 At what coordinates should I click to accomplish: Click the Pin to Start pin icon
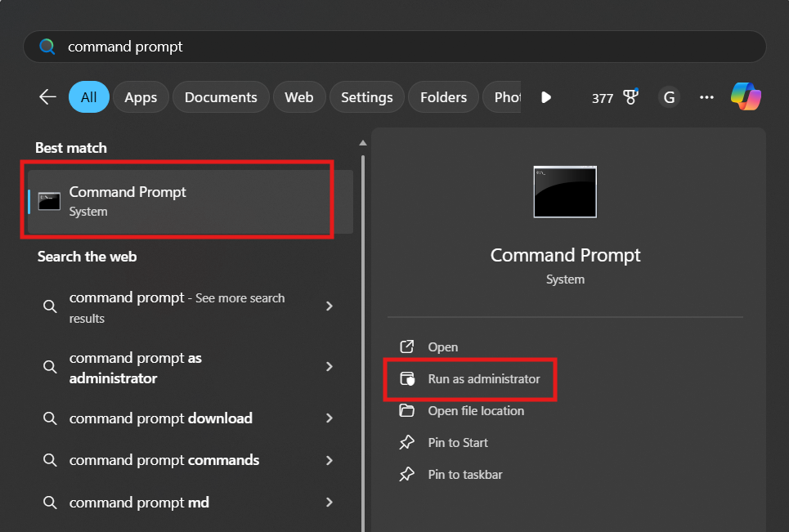pos(406,442)
